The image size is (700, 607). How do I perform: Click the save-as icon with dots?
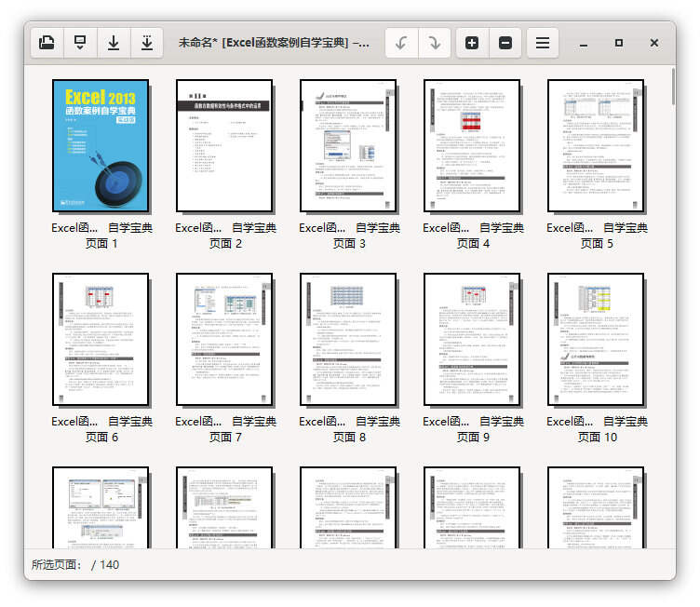coord(147,43)
